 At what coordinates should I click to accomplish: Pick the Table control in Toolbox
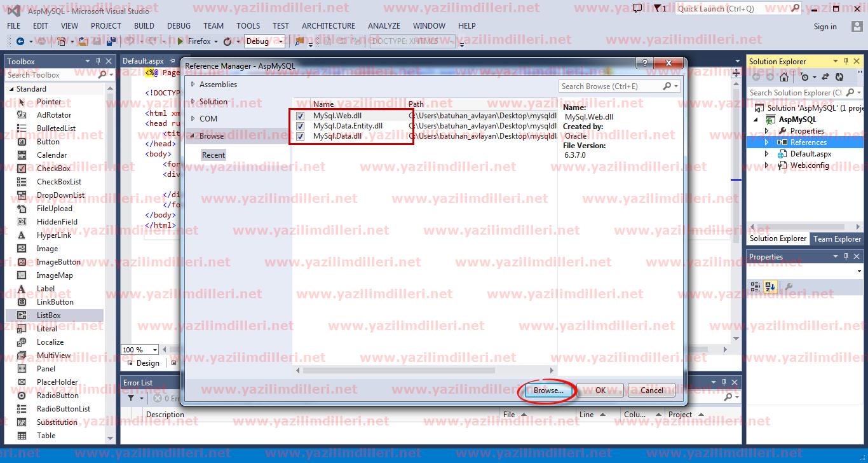click(46, 436)
